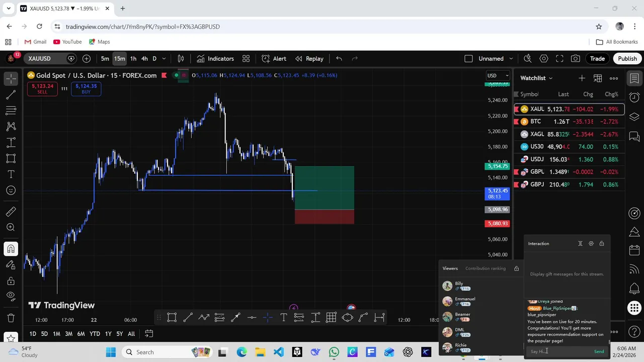
Task: Click the Send button in live chat
Action: pyautogui.click(x=599, y=351)
